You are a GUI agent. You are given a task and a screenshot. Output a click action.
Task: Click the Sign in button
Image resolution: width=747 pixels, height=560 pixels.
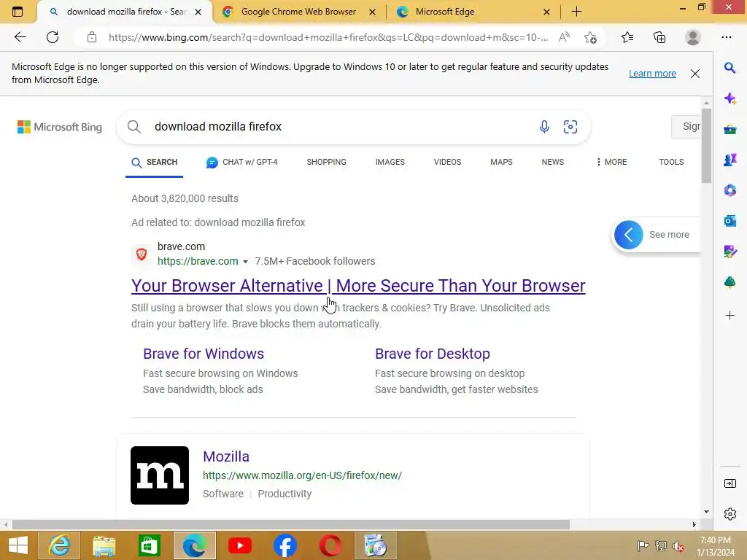point(686,127)
